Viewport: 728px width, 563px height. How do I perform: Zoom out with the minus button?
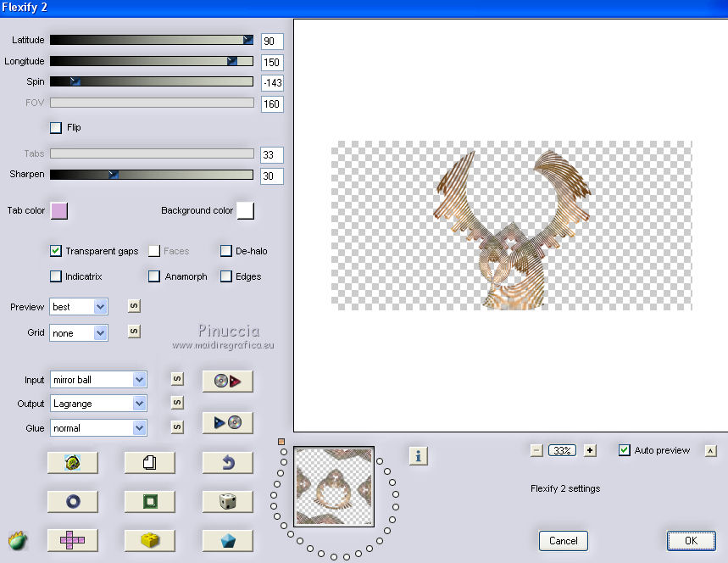click(x=536, y=450)
